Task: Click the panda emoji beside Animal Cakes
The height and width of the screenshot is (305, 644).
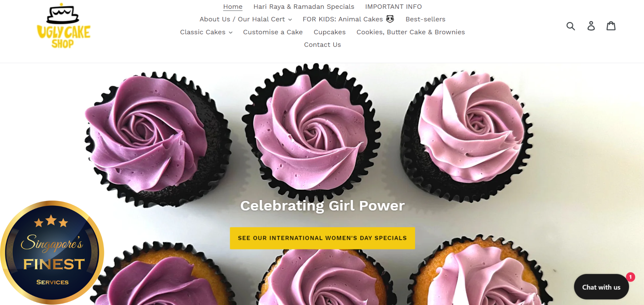Action: pos(390,19)
